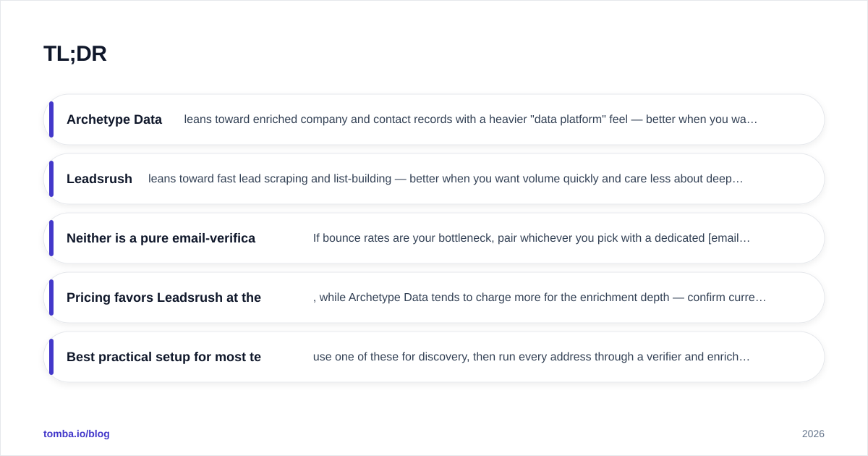This screenshot has height=456, width=868.
Task: Expand the truncated ellipsis after 'confirm curre'
Action: [762, 297]
